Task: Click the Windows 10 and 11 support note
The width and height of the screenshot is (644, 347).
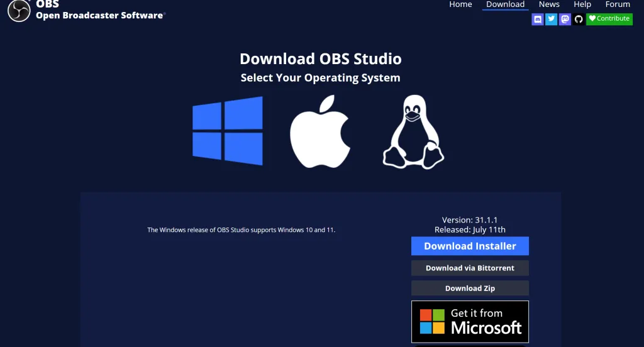Action: [241, 230]
